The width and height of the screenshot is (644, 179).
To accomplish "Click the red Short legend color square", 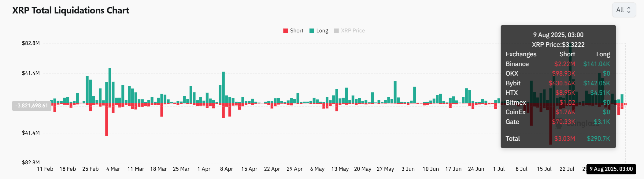I will pyautogui.click(x=286, y=31).
